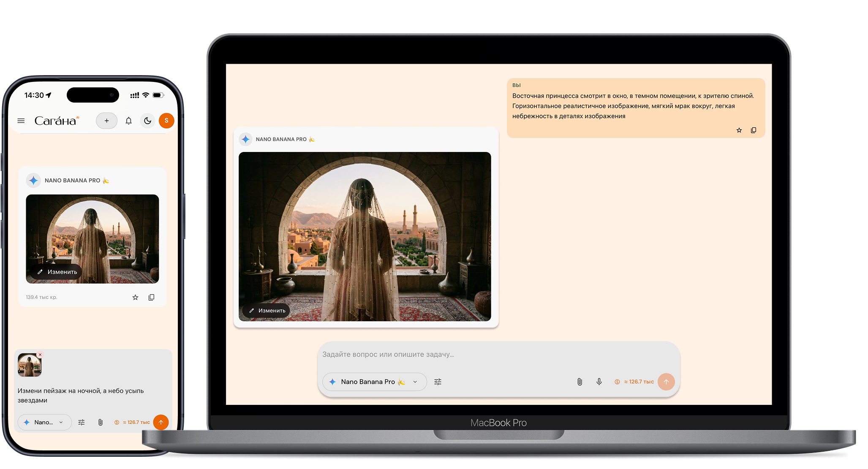Click Изменить on the phone image
The image size is (868, 469).
click(x=57, y=272)
